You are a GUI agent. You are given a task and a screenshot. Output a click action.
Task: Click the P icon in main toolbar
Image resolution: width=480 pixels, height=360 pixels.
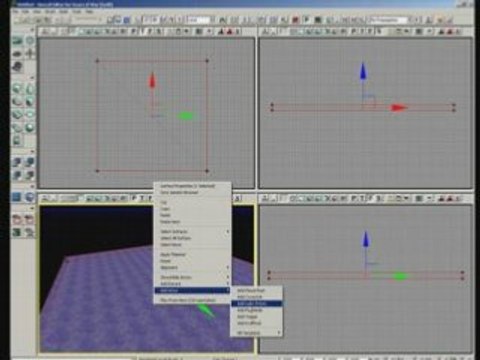[x=307, y=20]
